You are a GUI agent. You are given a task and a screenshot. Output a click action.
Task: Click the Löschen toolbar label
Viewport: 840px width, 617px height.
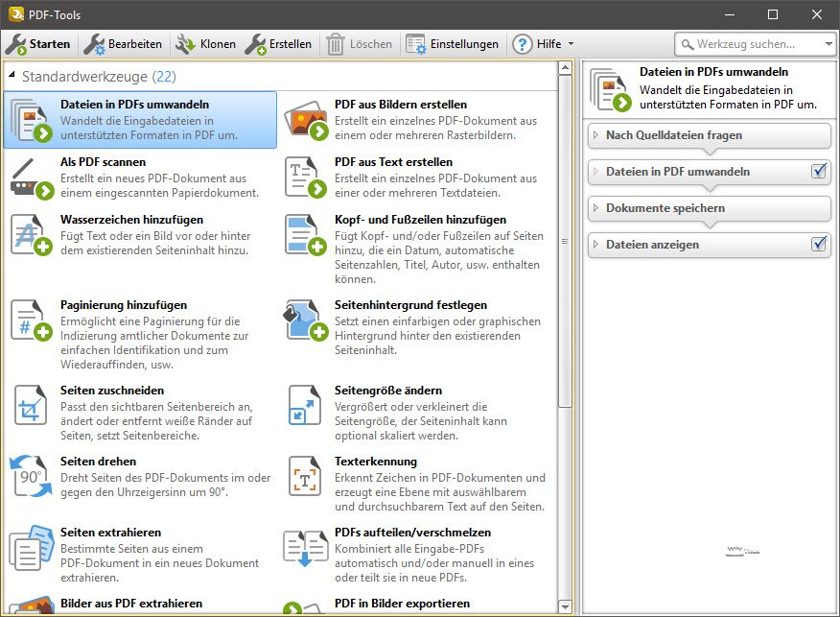pyautogui.click(x=371, y=44)
